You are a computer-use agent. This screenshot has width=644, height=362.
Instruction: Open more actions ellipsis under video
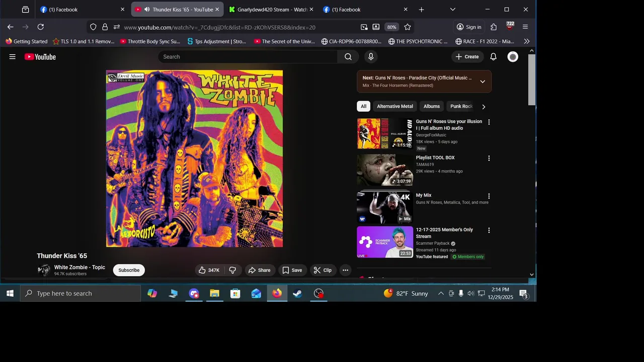345,270
